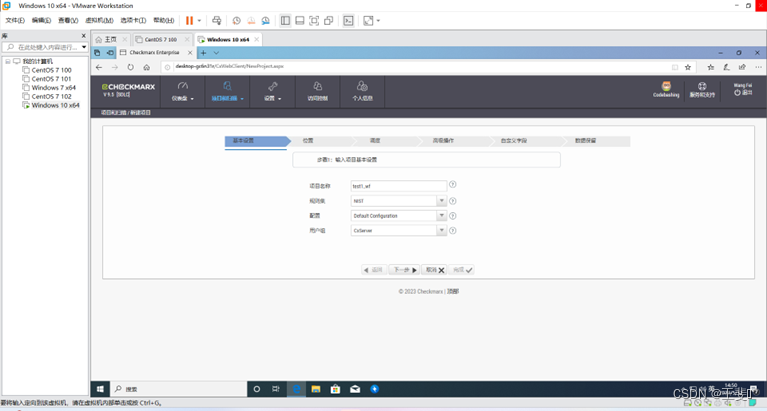Open the browser tab list chevron
Viewport: 767px width, 411px height.
pyautogui.click(x=216, y=52)
